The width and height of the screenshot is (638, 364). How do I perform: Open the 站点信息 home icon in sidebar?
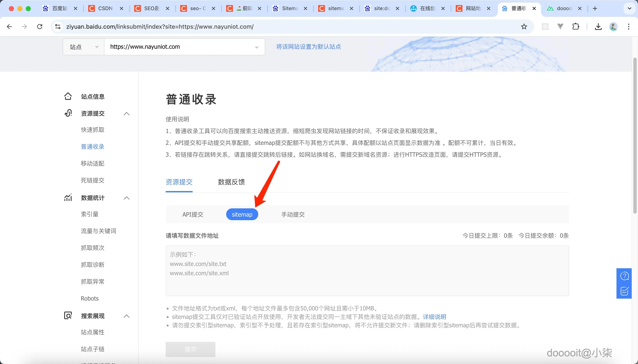[68, 96]
